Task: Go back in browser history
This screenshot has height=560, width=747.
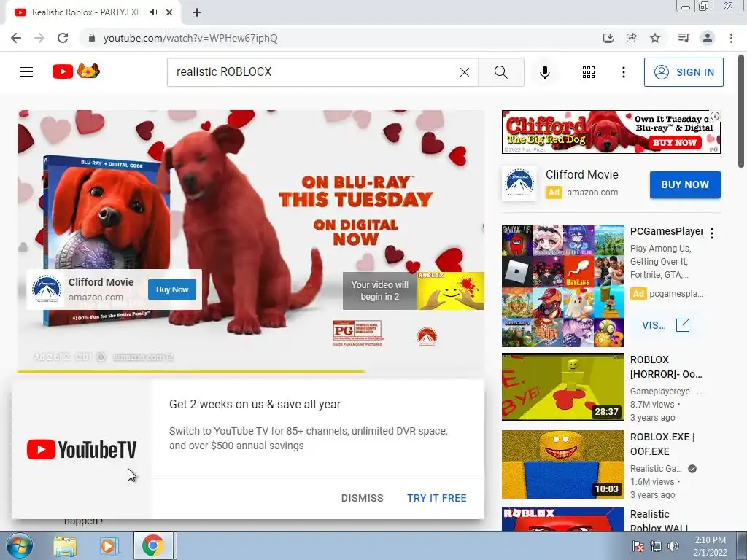Action: [x=16, y=38]
